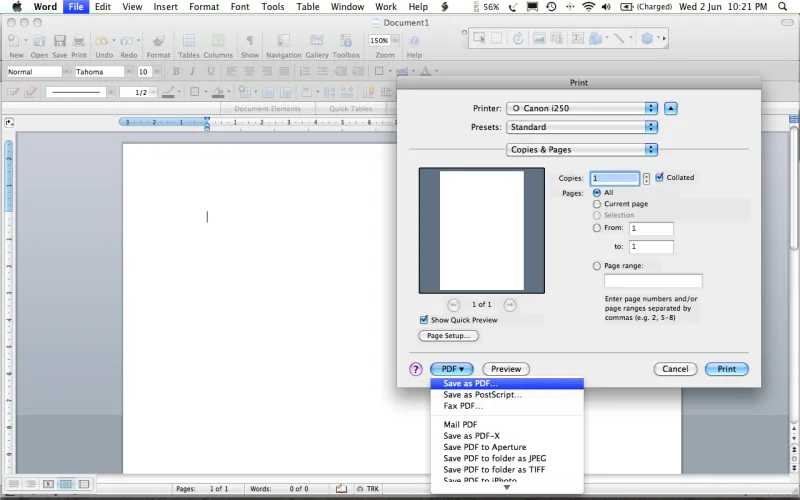The width and height of the screenshot is (800, 500).
Task: Toggle the Collated checkbox
Action: point(659,177)
